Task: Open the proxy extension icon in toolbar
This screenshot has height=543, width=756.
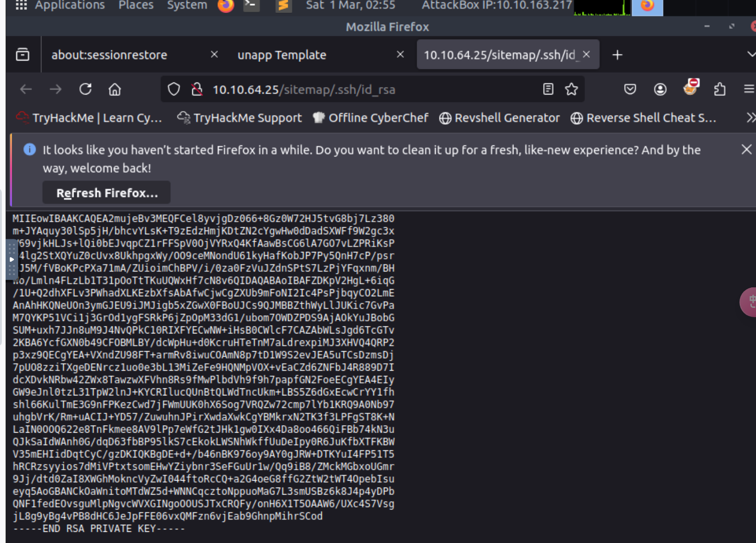Action: (x=690, y=87)
